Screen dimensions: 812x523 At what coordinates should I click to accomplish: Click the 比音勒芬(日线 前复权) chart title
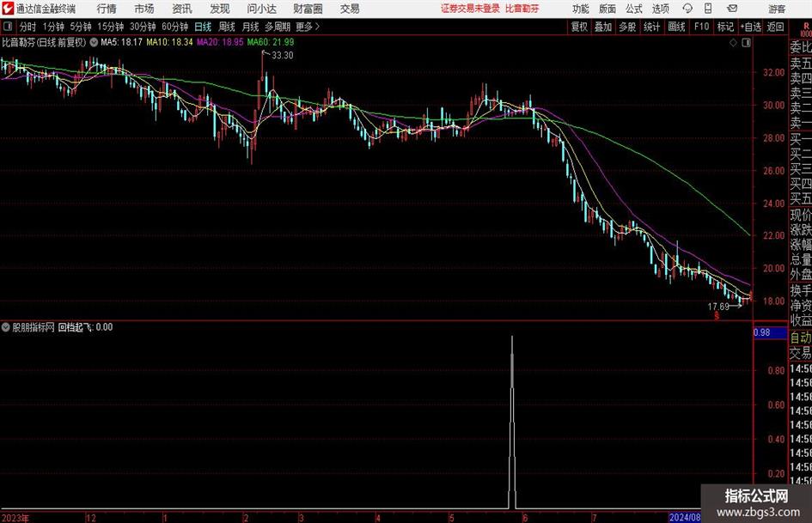(x=44, y=42)
